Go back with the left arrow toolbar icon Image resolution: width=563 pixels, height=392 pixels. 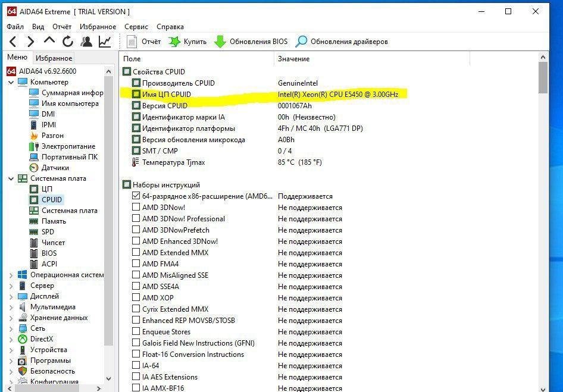coord(13,42)
